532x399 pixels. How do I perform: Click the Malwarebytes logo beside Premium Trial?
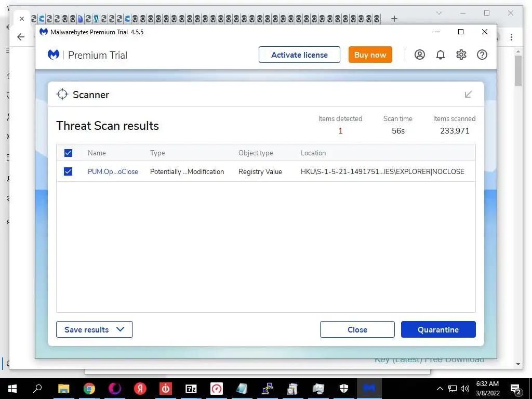(54, 55)
